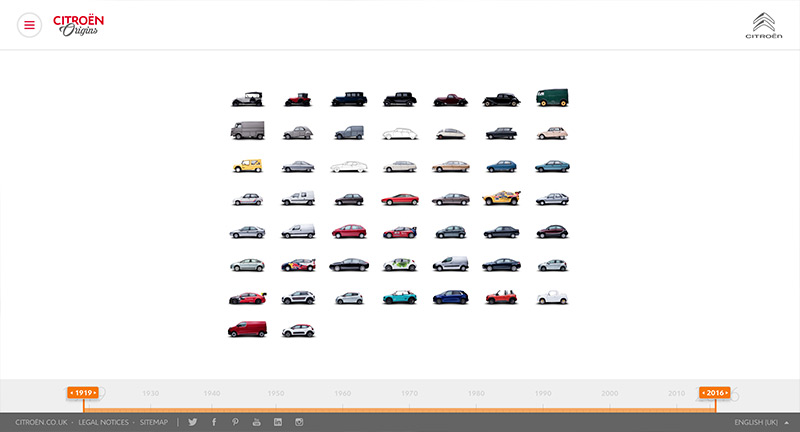Select the white DS sedan in second row

tap(400, 134)
